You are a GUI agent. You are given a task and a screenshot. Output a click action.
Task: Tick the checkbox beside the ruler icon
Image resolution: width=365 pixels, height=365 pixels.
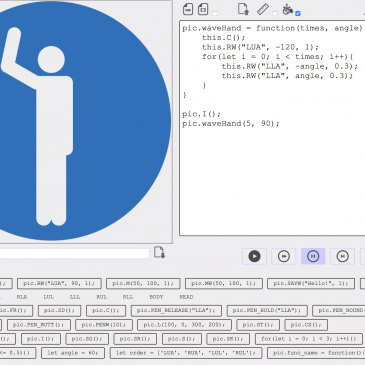click(x=275, y=13)
